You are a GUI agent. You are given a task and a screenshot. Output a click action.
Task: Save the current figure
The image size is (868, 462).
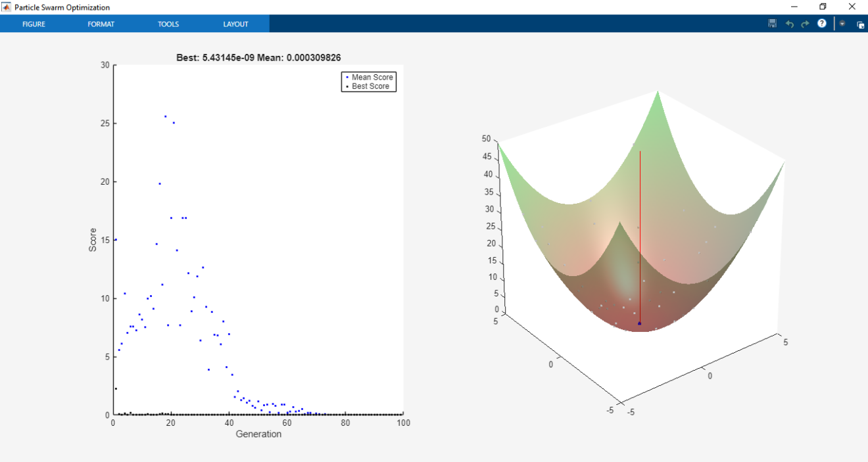click(771, 24)
